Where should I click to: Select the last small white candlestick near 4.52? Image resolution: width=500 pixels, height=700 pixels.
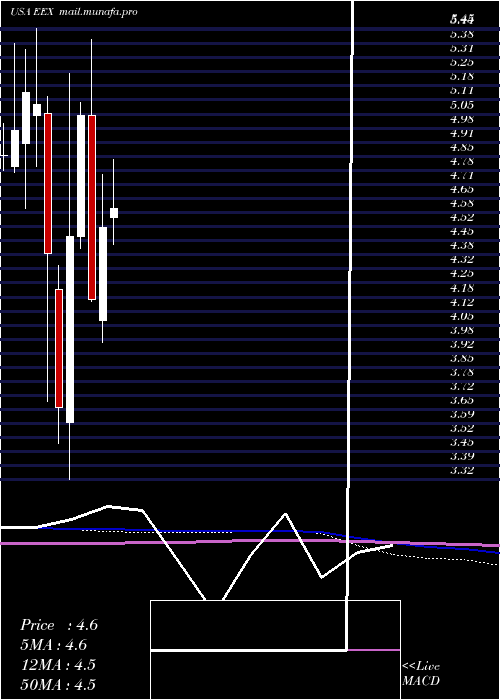click(x=114, y=213)
